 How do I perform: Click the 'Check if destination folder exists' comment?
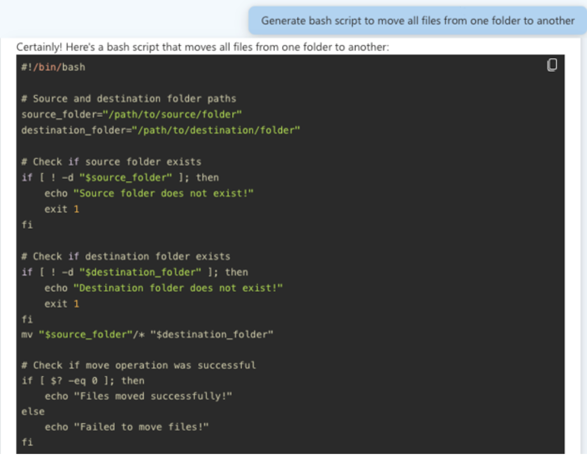[126, 257]
